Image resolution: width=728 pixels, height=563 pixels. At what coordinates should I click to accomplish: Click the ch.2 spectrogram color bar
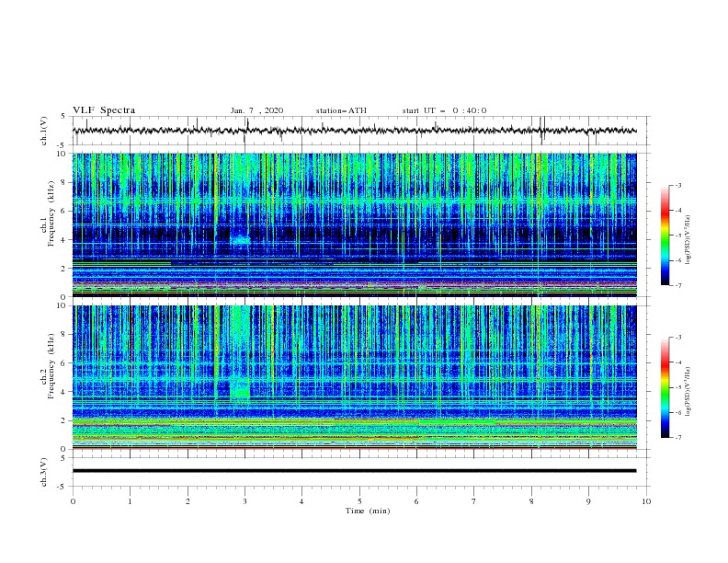[665, 387]
